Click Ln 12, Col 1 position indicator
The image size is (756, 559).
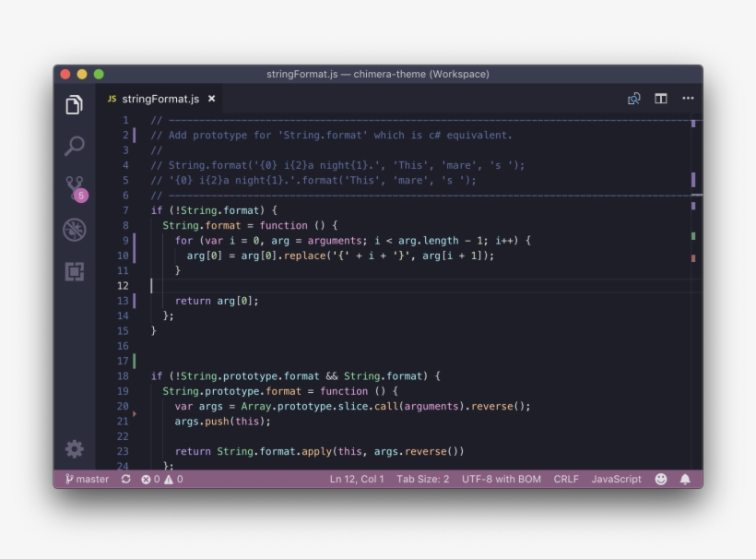pos(357,479)
